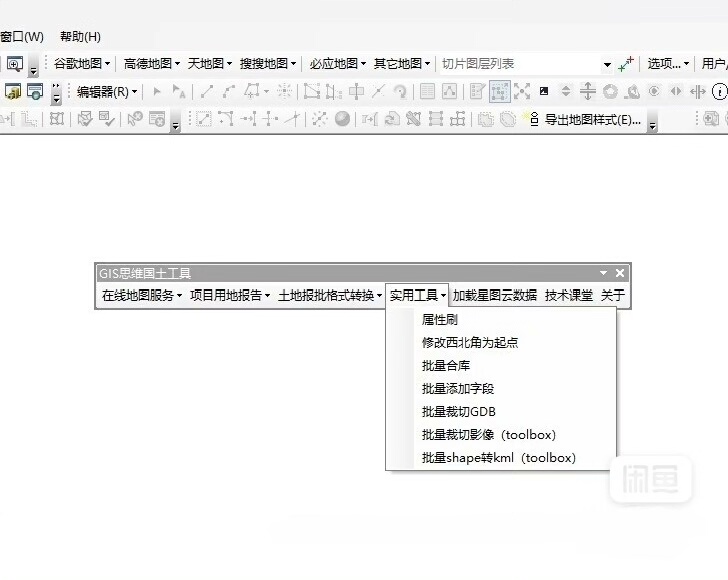728x580 pixels.
Task: Click the reshape feature tool icon
Action: (333, 92)
